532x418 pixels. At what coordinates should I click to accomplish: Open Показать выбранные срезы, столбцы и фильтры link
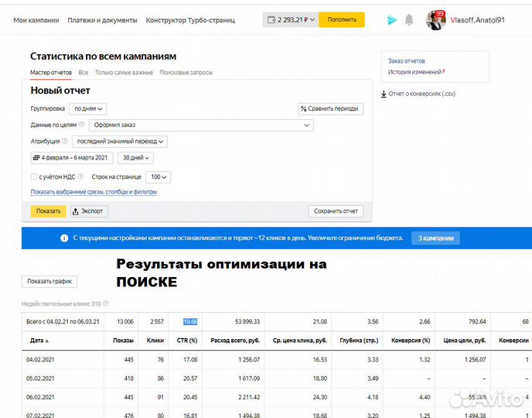94,192
